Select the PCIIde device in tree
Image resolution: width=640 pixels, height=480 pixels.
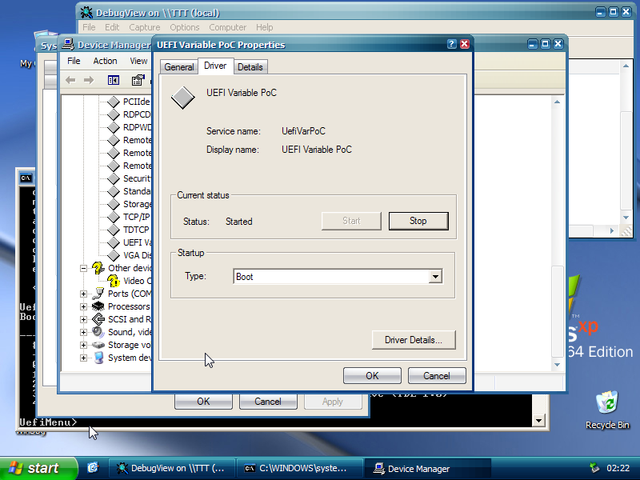tap(137, 102)
